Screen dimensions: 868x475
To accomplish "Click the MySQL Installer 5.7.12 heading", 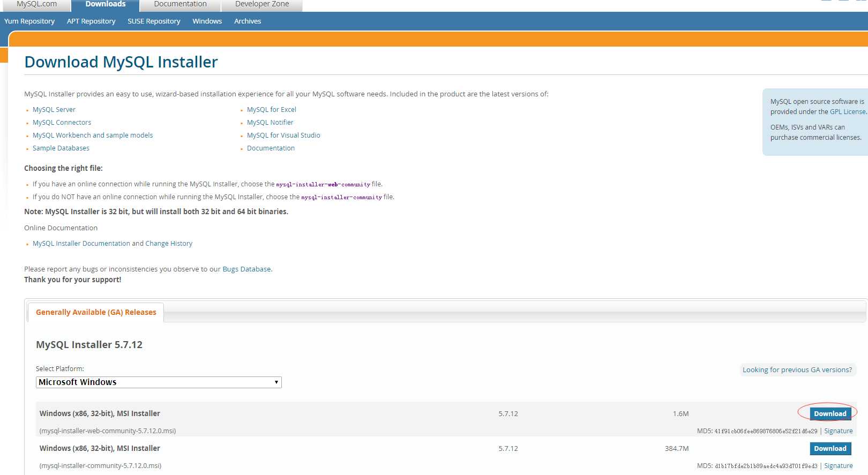I will click(89, 345).
